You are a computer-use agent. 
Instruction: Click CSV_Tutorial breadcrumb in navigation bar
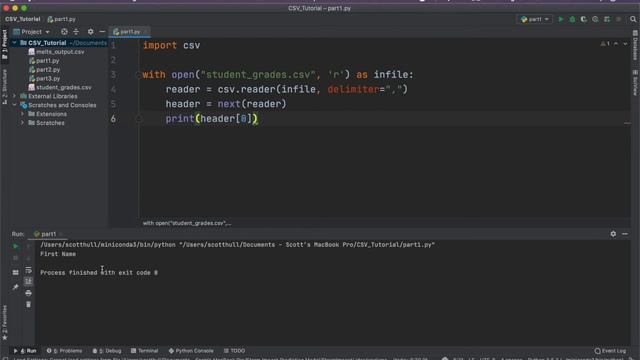click(x=22, y=19)
